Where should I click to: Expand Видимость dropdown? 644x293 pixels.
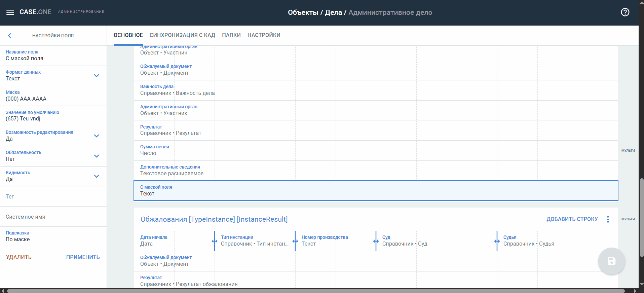[97, 176]
